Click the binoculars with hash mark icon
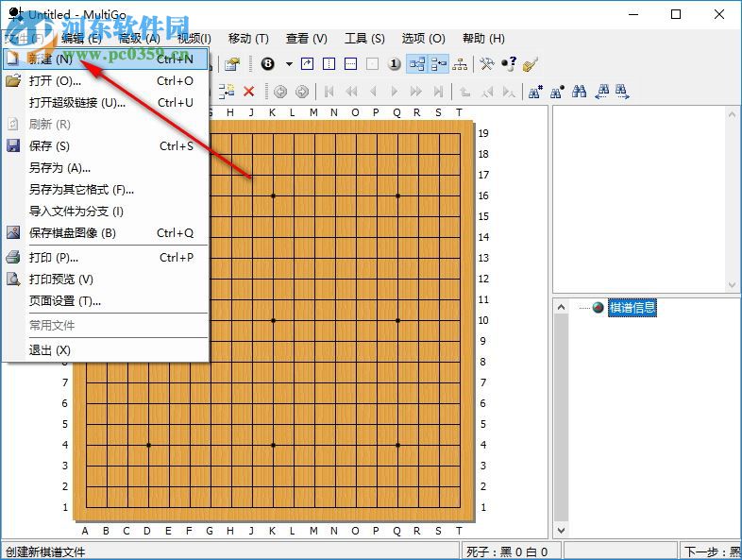This screenshot has height=560, width=742. tap(535, 91)
